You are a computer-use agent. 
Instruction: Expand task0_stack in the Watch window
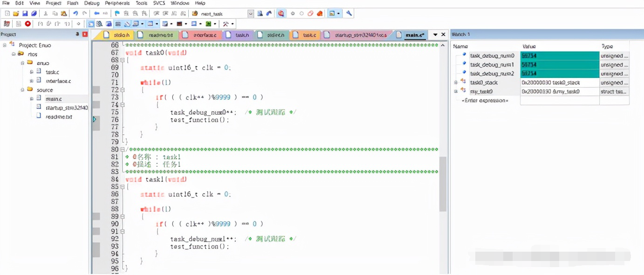456,82
